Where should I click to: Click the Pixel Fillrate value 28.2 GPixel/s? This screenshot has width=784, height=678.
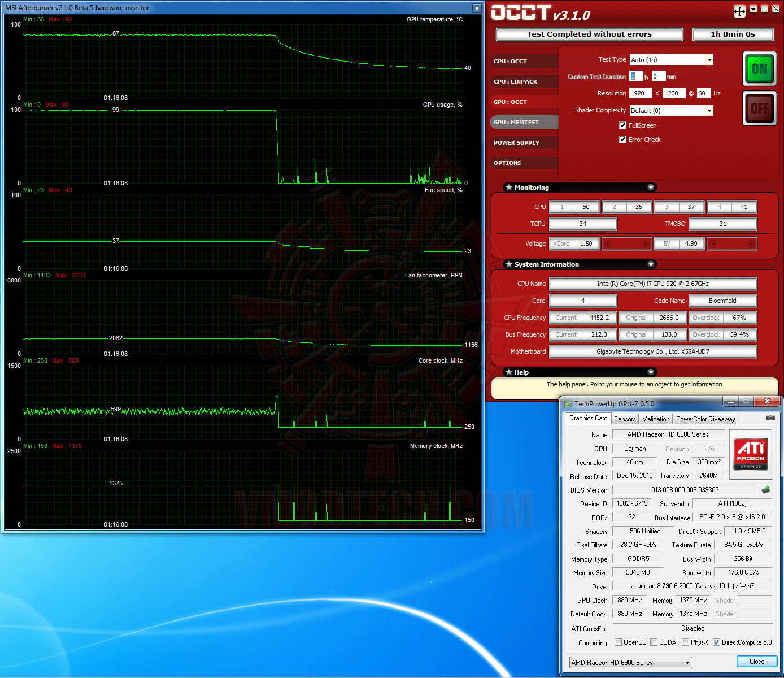pyautogui.click(x=638, y=545)
